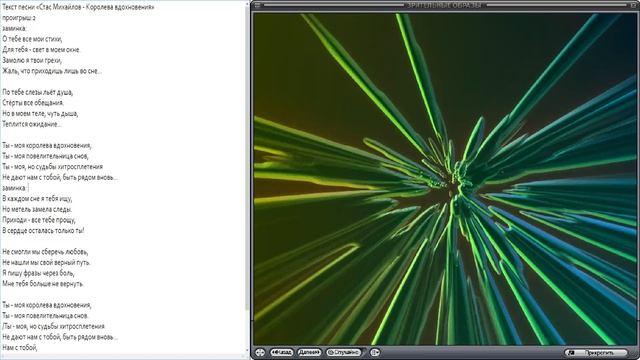640x360 pixels.
Task: Click the line "Замолю я твои грехи,"
Action: point(32,60)
